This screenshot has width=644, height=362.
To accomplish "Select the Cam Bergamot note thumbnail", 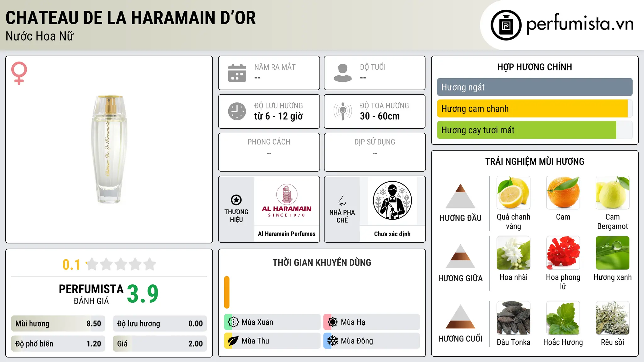I will coord(613,193).
